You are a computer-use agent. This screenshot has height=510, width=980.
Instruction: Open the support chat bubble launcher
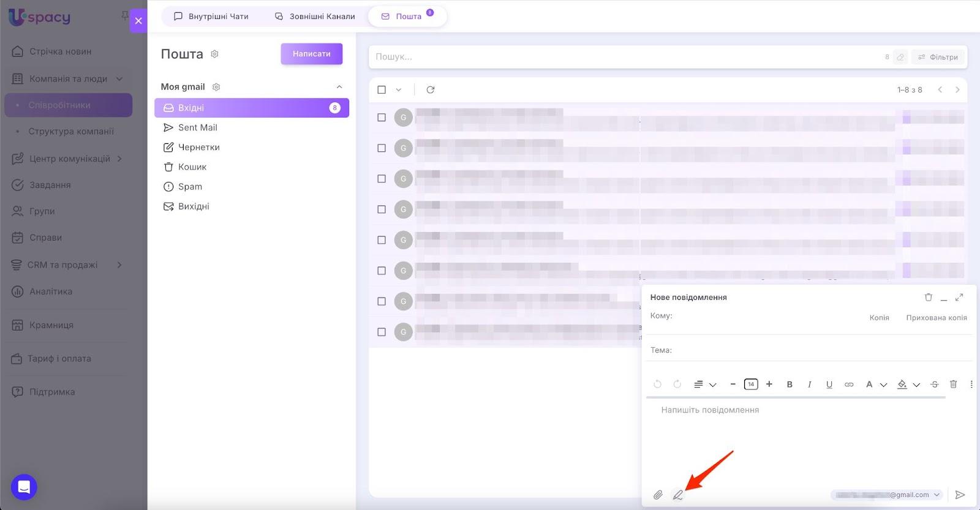(x=24, y=487)
